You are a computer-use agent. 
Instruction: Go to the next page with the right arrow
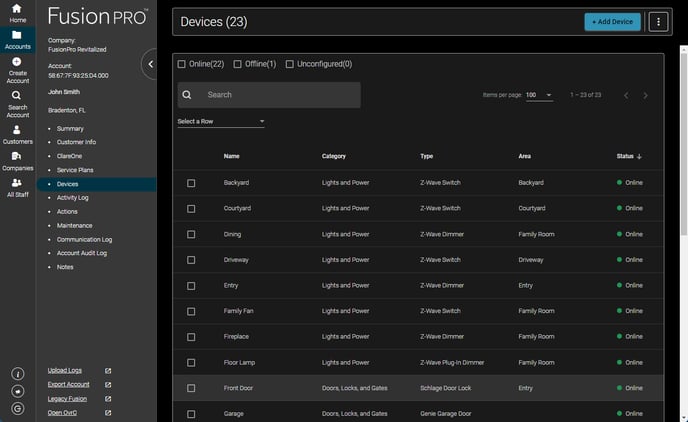645,96
